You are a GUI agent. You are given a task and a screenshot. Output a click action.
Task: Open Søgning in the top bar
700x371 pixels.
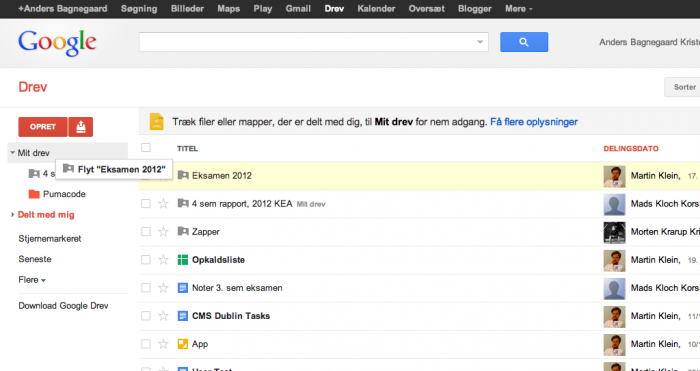point(139,8)
